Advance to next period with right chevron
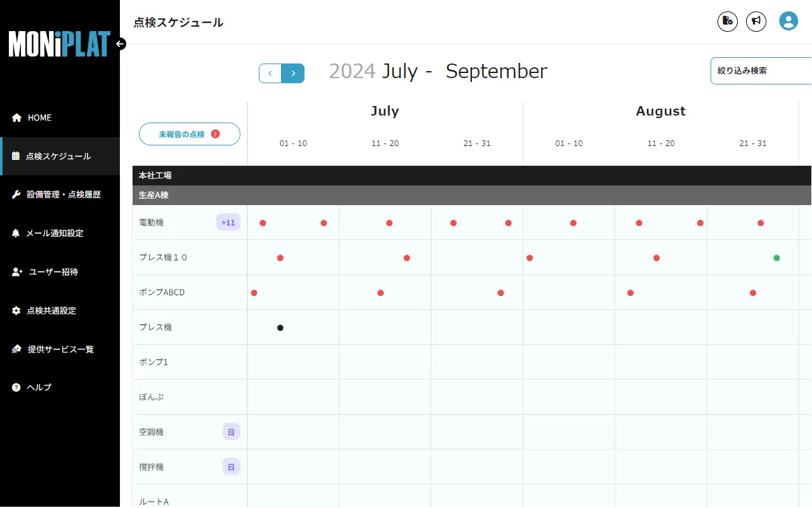 tap(293, 73)
